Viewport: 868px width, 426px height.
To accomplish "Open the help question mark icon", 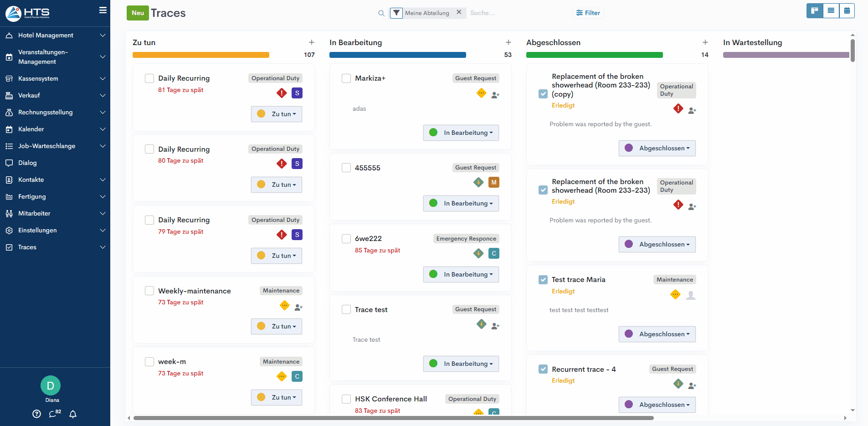I will [x=37, y=414].
